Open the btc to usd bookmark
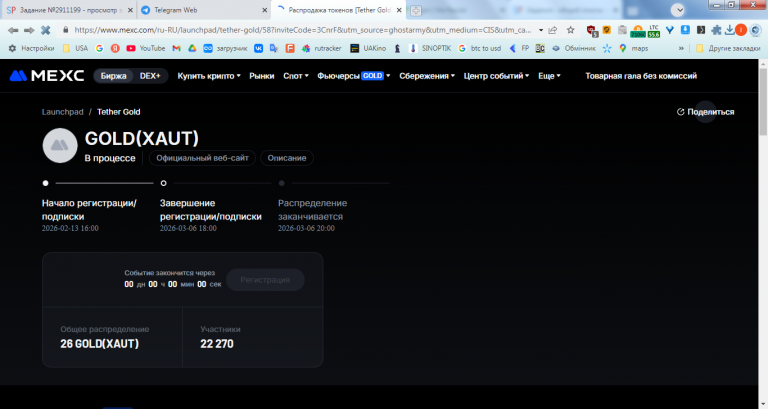The image size is (768, 409). click(480, 48)
